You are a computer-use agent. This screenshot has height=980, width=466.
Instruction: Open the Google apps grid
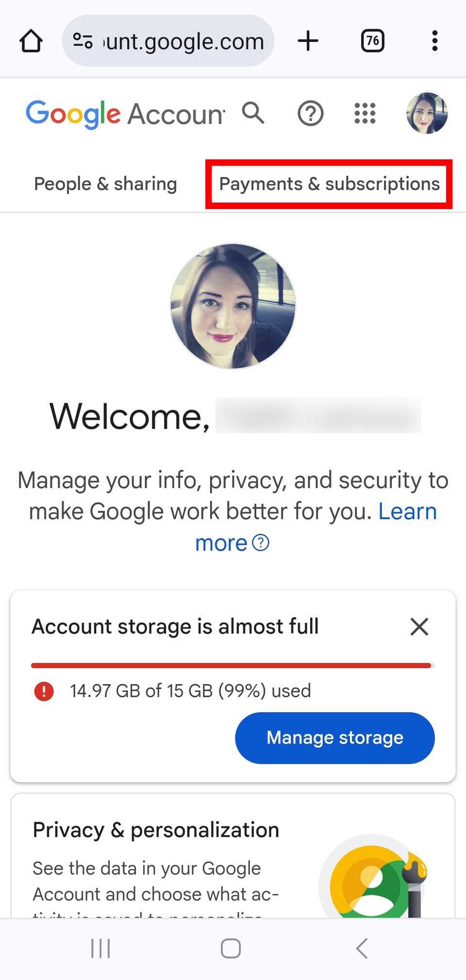pos(365,113)
